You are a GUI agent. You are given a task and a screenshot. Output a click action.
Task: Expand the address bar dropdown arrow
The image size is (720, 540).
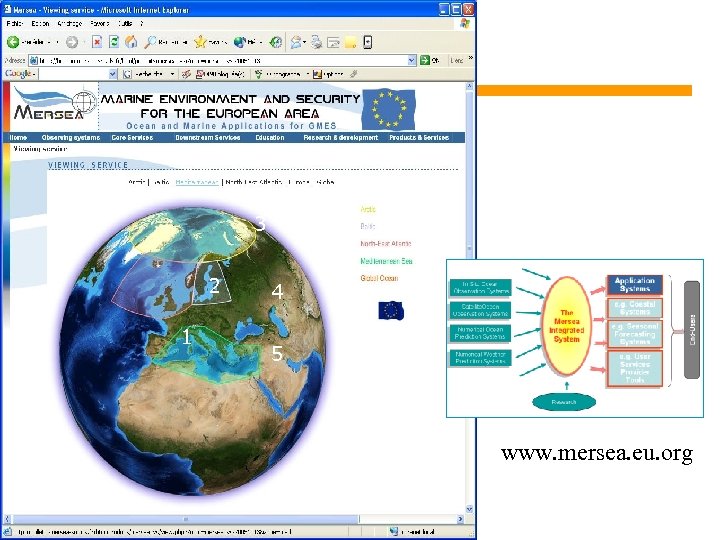click(412, 60)
